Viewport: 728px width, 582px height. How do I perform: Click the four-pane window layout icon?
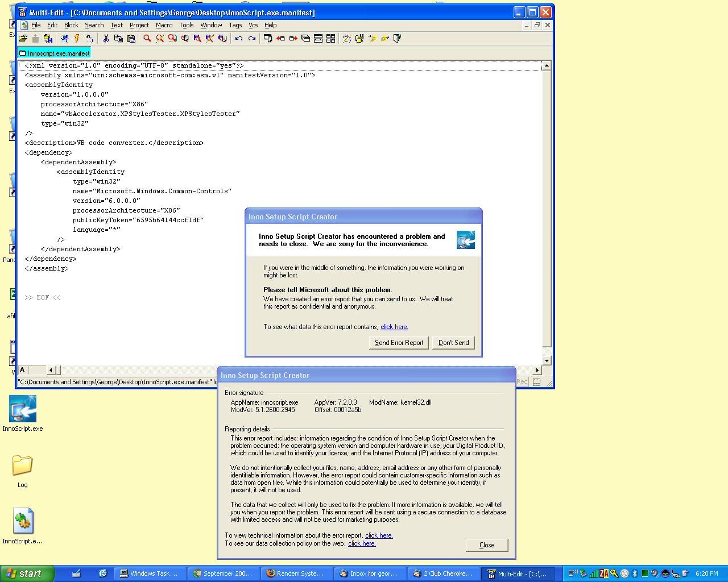point(330,38)
